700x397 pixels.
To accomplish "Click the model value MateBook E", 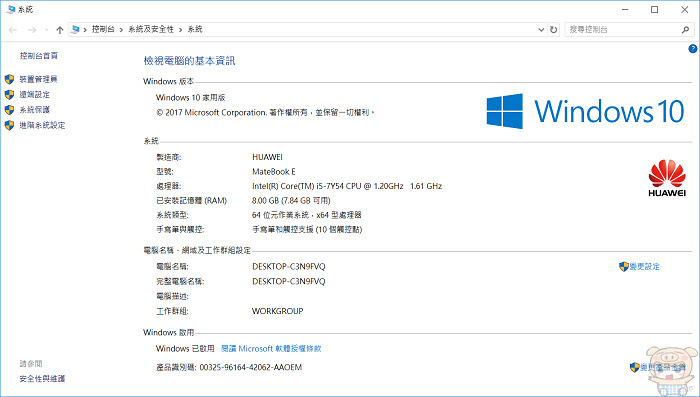I will tap(274, 172).
